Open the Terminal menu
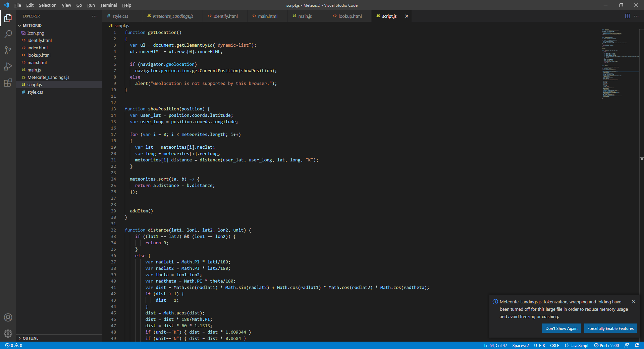The image size is (644, 349). click(x=108, y=5)
